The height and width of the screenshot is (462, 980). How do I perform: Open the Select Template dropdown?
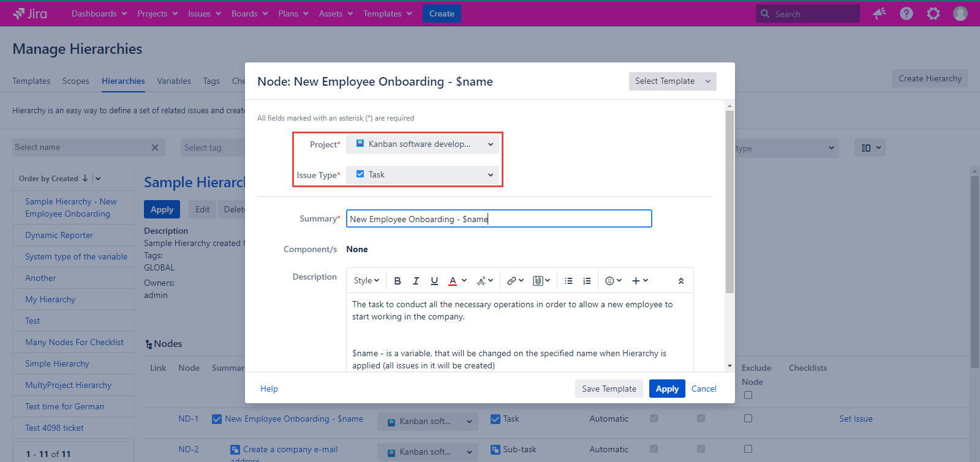click(x=672, y=81)
